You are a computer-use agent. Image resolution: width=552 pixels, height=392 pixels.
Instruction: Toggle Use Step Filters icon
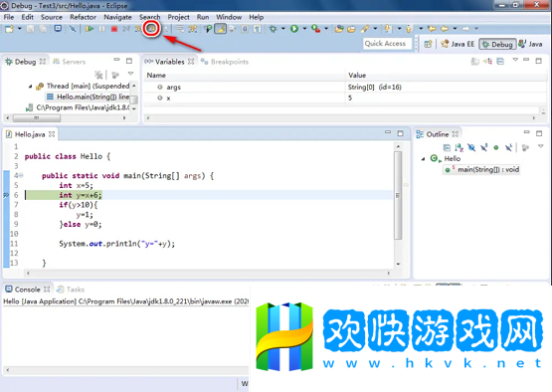click(192, 29)
